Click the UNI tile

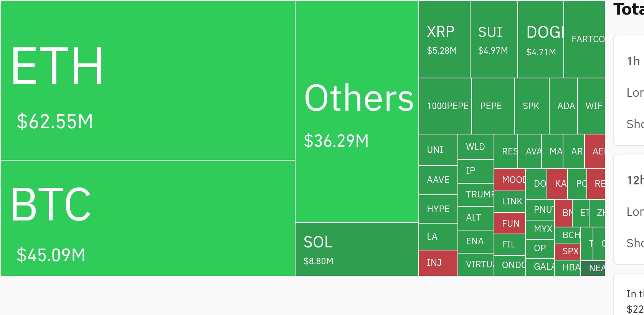[x=438, y=150]
